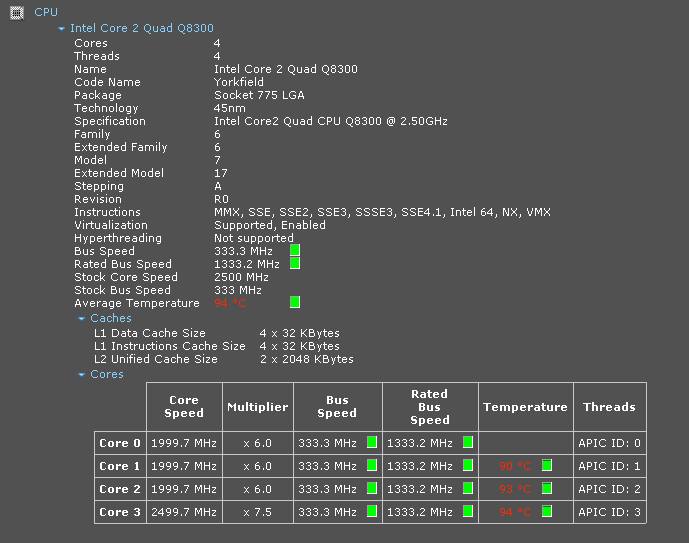689x543 pixels.
Task: Click the CPU chip icon
Action: click(17, 13)
